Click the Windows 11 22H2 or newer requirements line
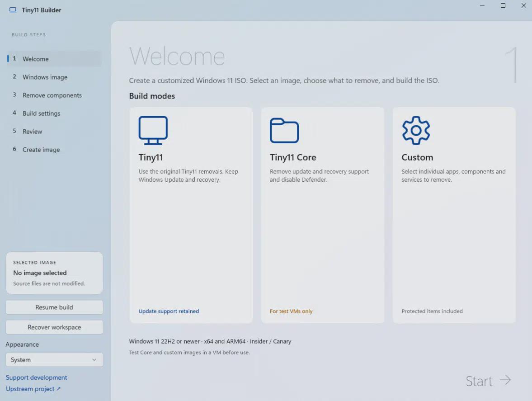The height and width of the screenshot is (401, 532). tap(210, 341)
